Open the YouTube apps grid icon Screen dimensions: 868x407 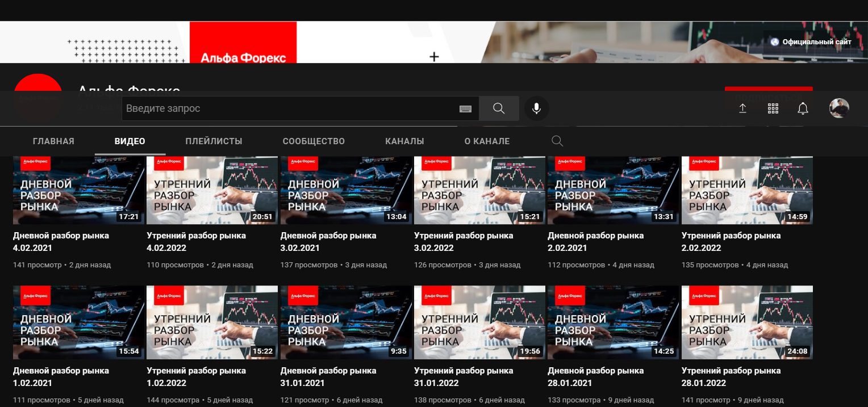click(773, 108)
